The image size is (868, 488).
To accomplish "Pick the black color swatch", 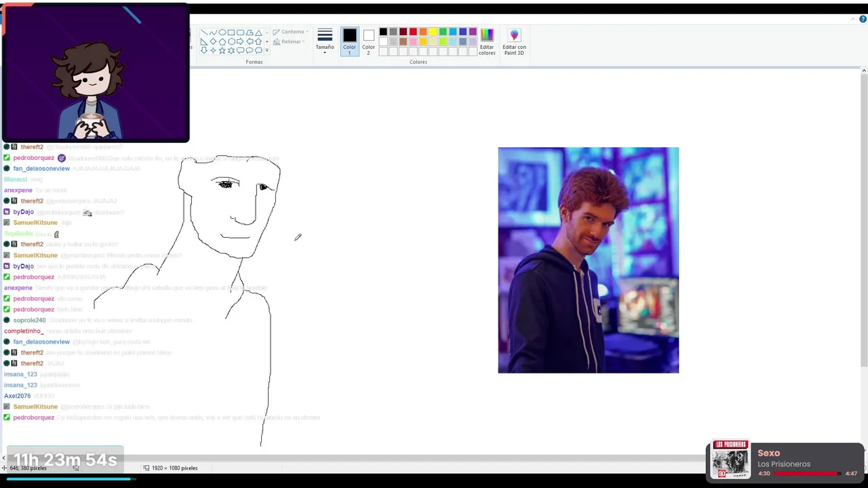I will click(x=383, y=32).
